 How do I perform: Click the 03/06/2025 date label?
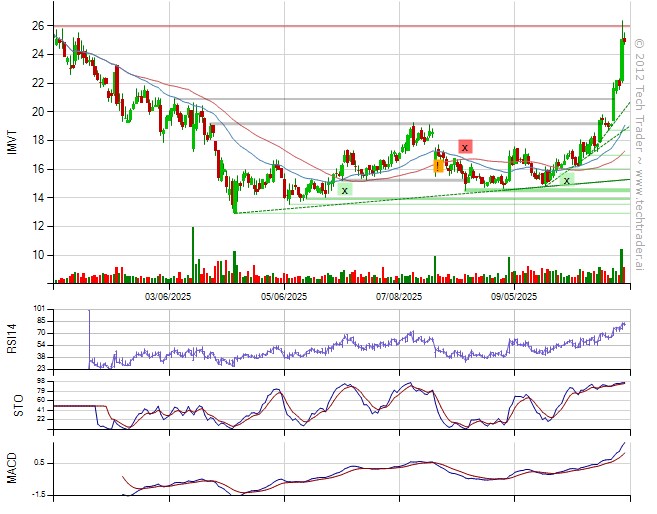pyautogui.click(x=167, y=296)
